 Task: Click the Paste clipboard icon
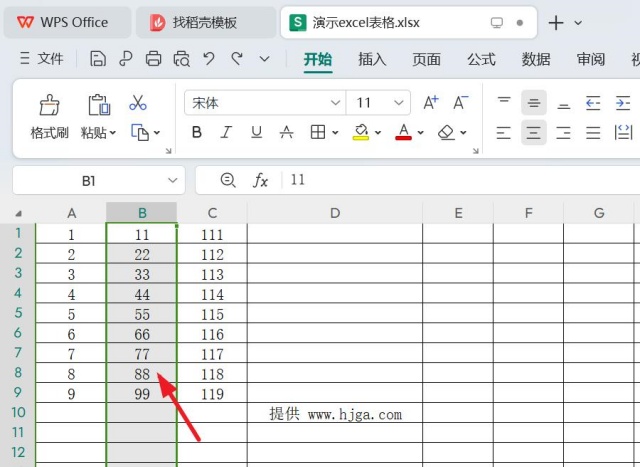(x=99, y=105)
